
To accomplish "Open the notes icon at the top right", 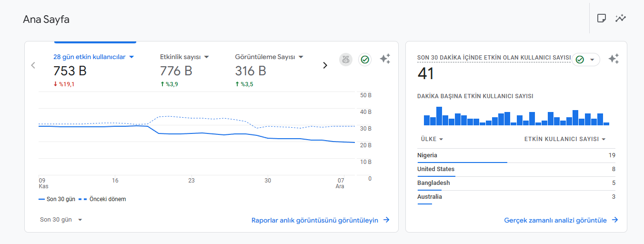I will (x=602, y=18).
